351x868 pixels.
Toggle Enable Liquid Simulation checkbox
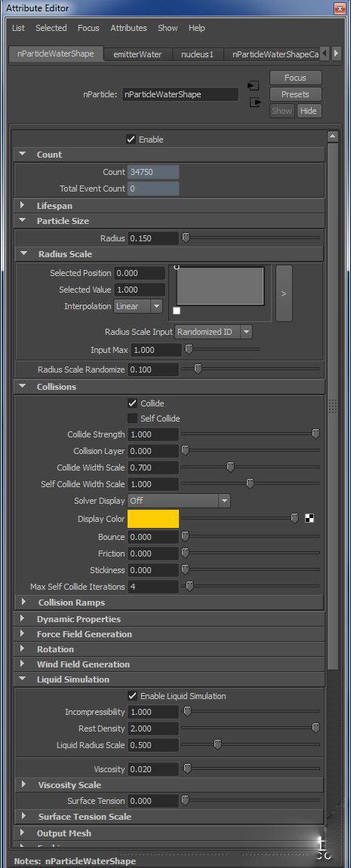coord(133,696)
